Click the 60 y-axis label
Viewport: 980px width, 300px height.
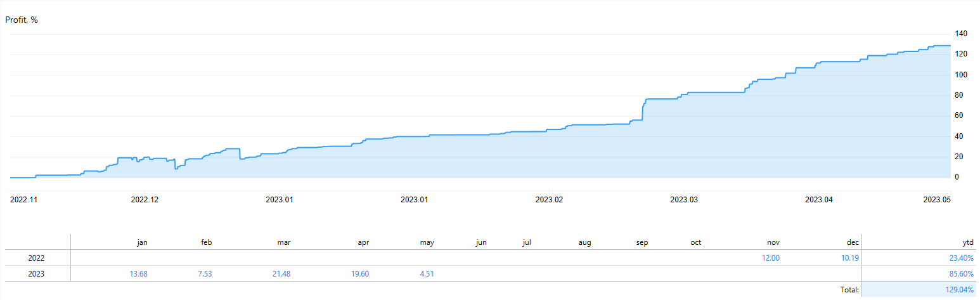[958, 115]
